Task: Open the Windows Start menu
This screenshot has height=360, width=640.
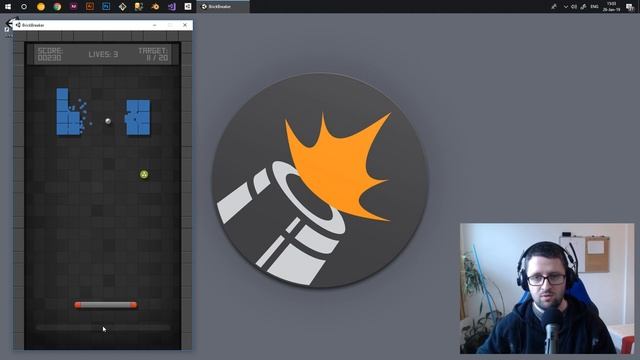Action: (x=8, y=7)
